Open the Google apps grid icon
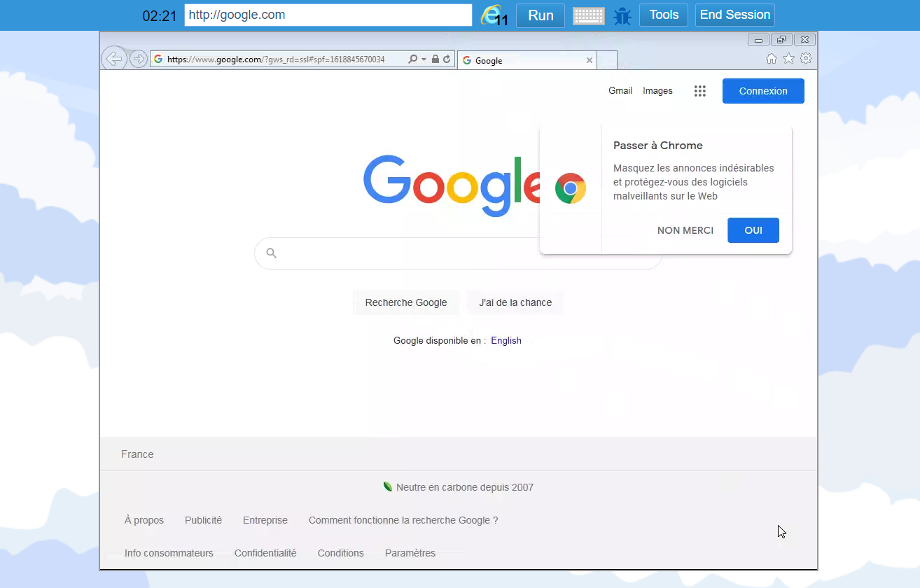 coord(699,91)
